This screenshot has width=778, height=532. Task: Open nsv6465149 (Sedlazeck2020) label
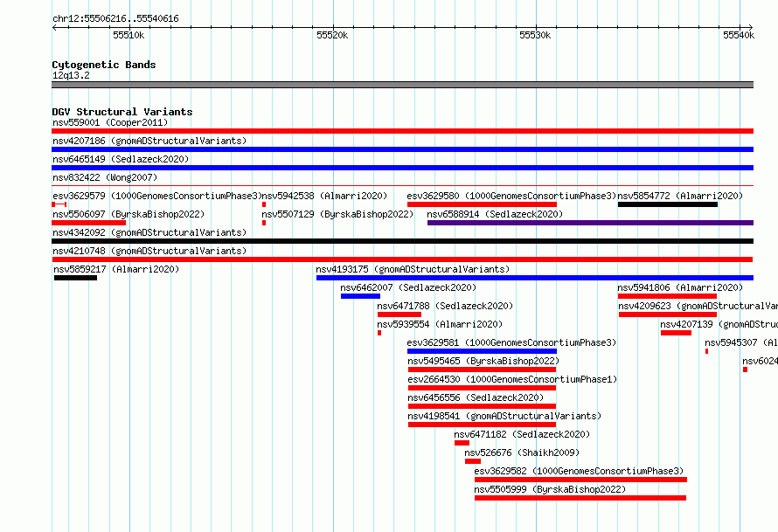click(x=121, y=159)
